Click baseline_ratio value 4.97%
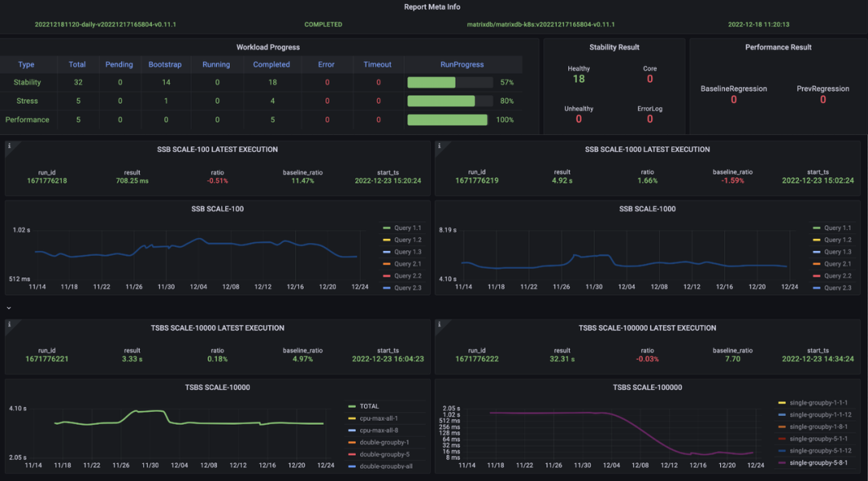Screen dimensions: 868x481 (302, 359)
